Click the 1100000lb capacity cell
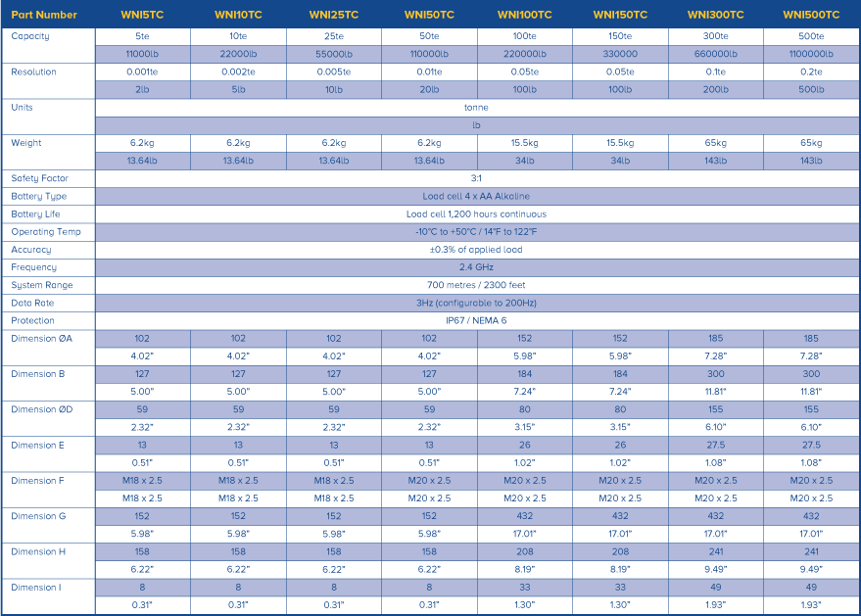861x616 pixels. point(812,55)
